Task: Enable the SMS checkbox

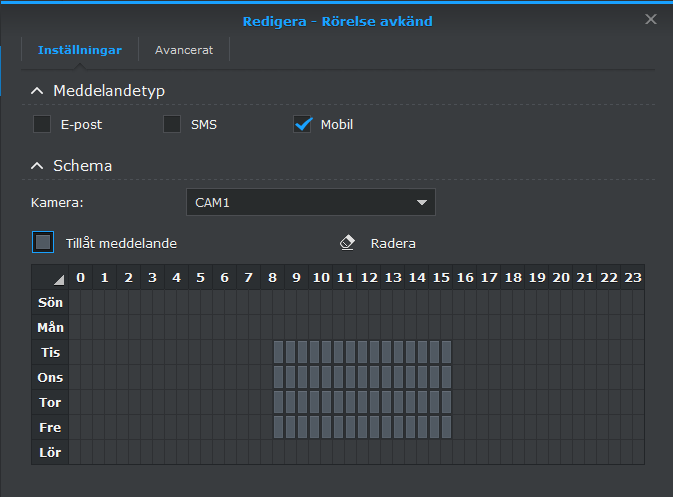Action: click(x=172, y=125)
